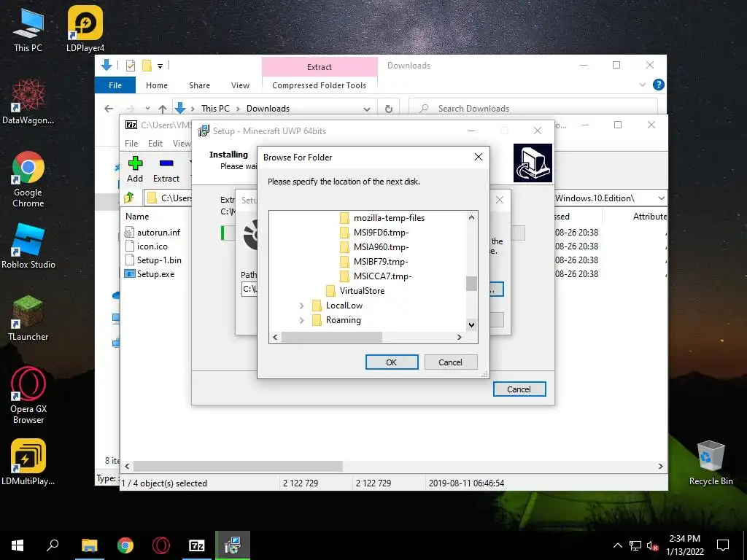Image resolution: width=747 pixels, height=560 pixels.
Task: Open Explorer recent locations dropdown
Action: (x=147, y=109)
